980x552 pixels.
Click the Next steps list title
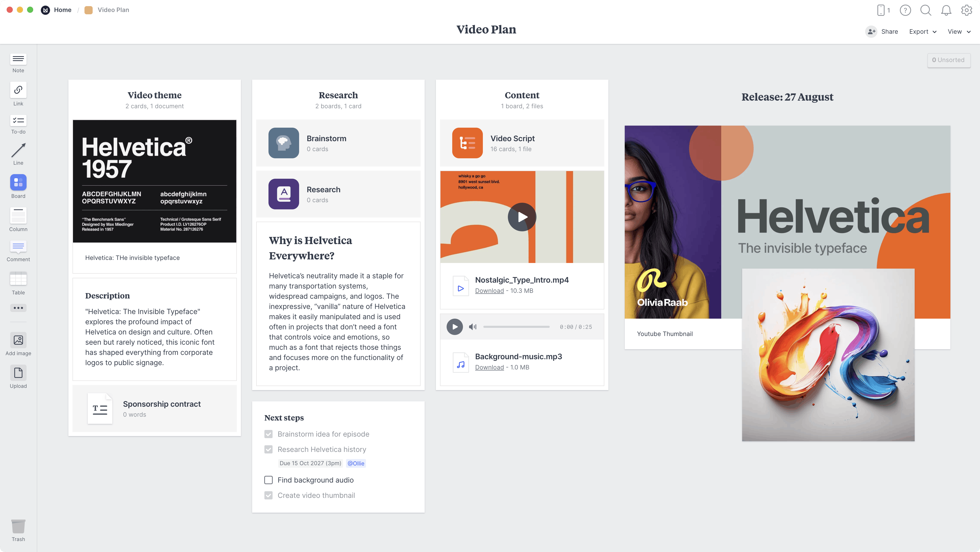284,418
